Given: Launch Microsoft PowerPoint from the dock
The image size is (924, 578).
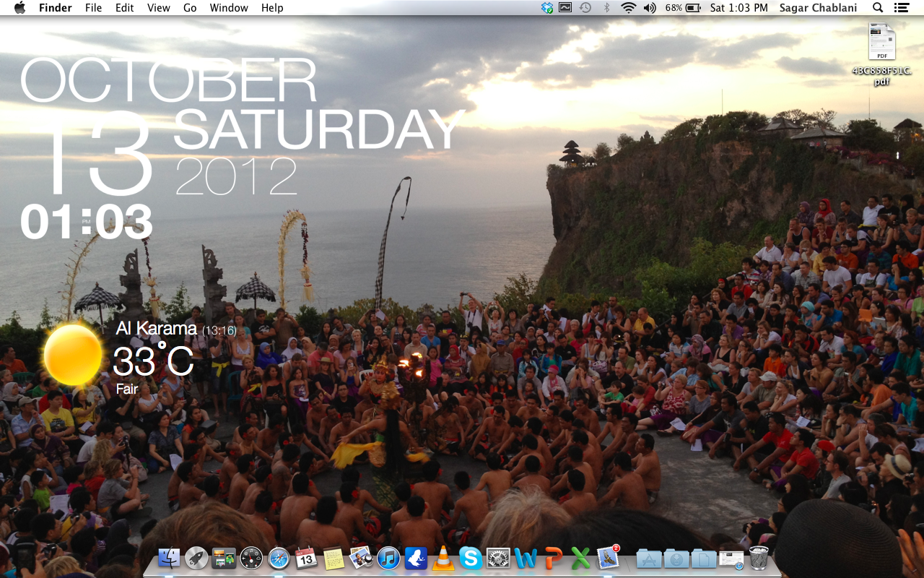Looking at the screenshot, I should tap(553, 558).
